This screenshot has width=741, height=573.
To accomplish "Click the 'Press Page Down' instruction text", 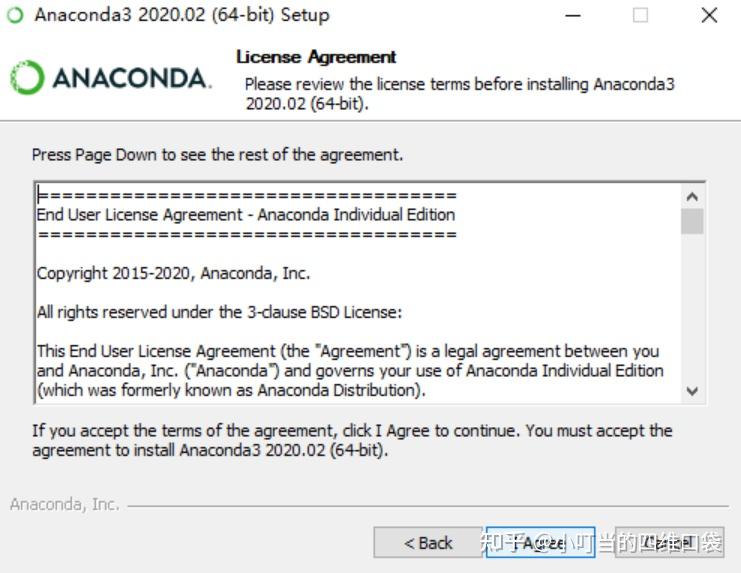I will click(x=217, y=155).
